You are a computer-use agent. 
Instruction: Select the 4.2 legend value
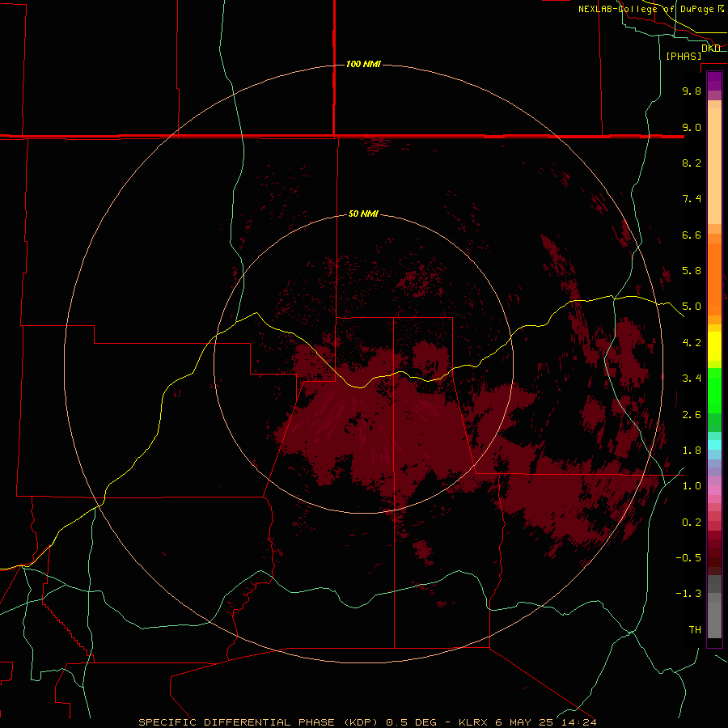tap(692, 343)
